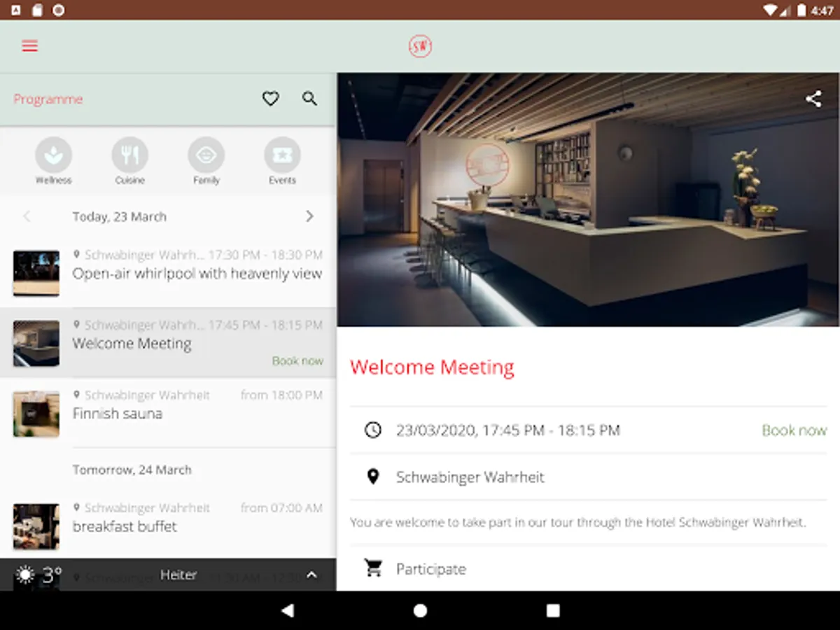Screen dimensions: 840x630
Task: Filter by Family category
Action: pyautogui.click(x=206, y=161)
